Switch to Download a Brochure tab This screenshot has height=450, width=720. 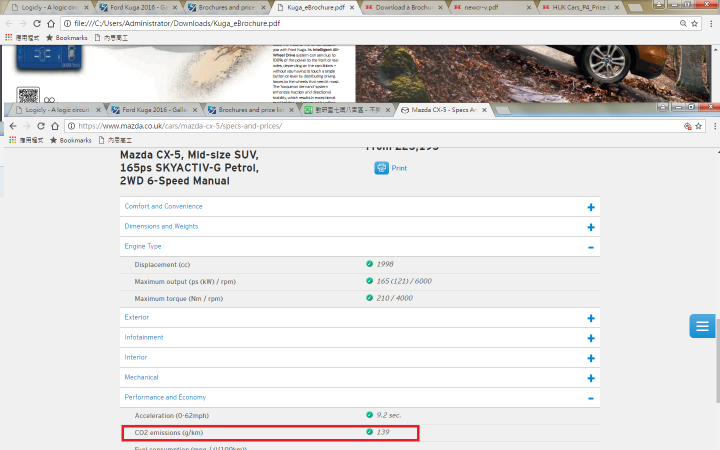[404, 7]
